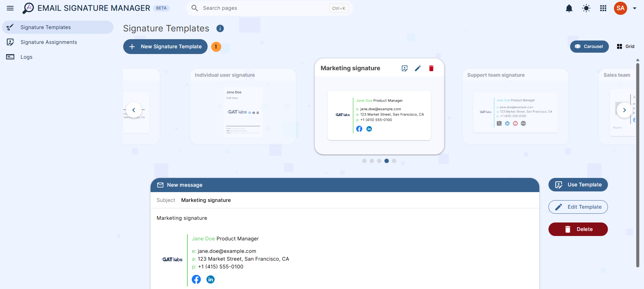Open Logs in sidebar
The width and height of the screenshot is (644, 289).
tap(58, 57)
